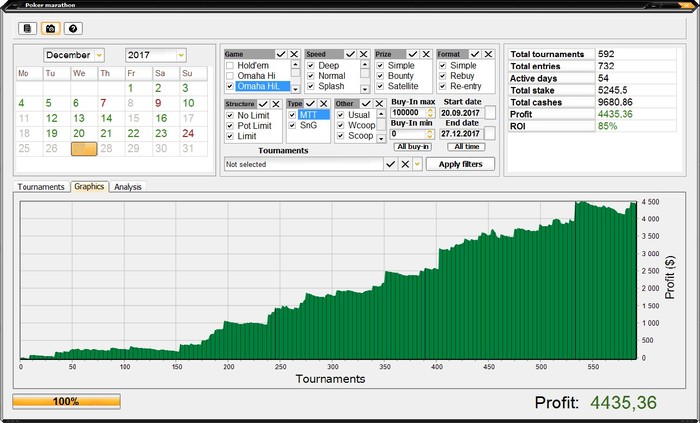Toggle Deep speed checkbox

(x=311, y=66)
